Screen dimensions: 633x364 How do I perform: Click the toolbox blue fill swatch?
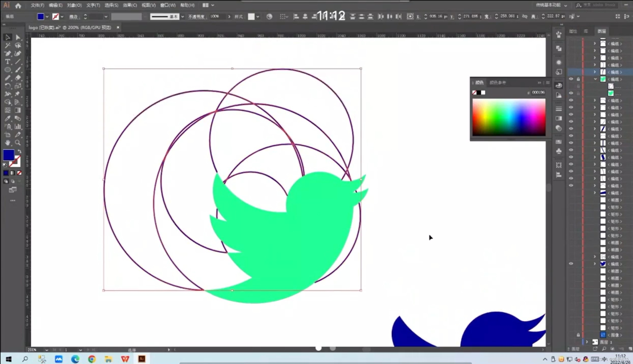pos(8,155)
